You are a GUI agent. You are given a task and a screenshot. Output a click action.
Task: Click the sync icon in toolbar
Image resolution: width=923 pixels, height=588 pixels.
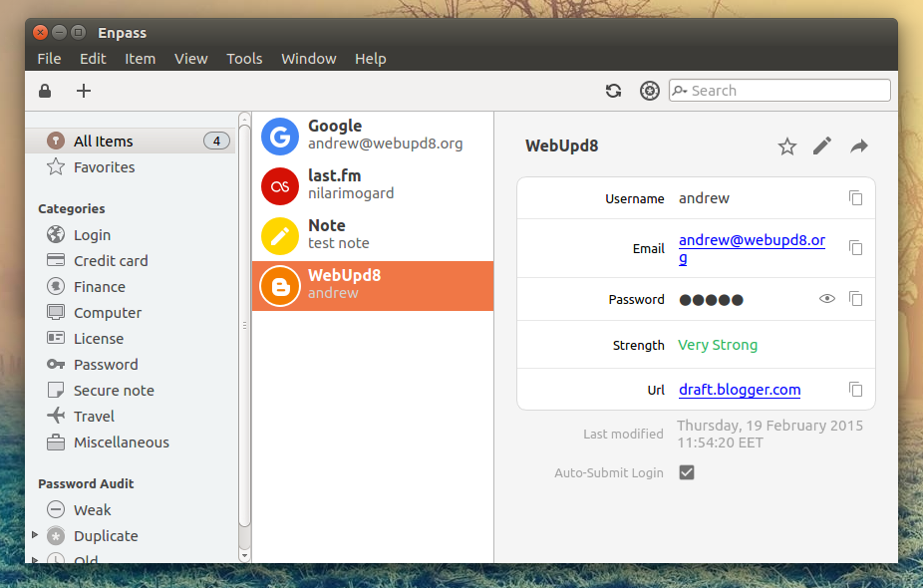coord(613,91)
